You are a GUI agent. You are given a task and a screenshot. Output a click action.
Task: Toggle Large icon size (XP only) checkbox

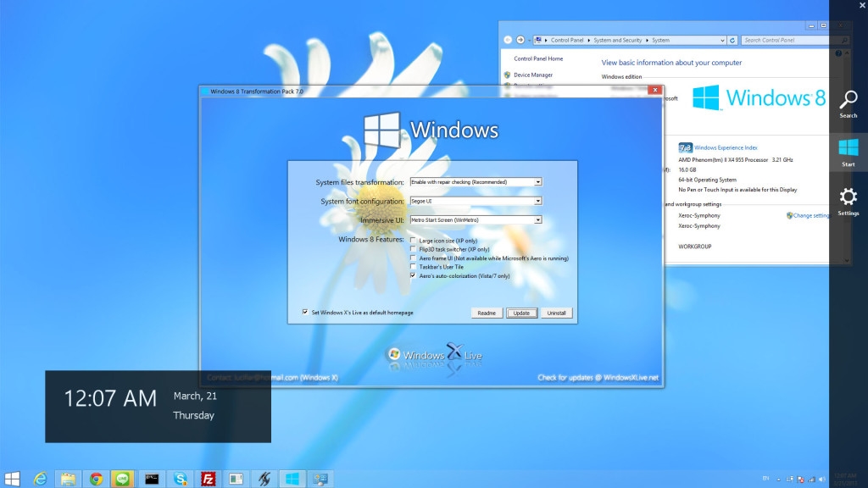coord(413,240)
